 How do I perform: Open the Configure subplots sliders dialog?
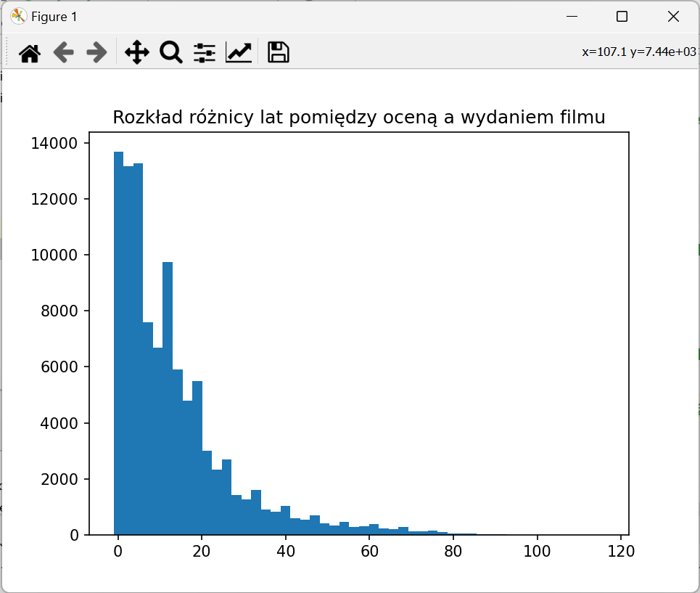coord(205,52)
